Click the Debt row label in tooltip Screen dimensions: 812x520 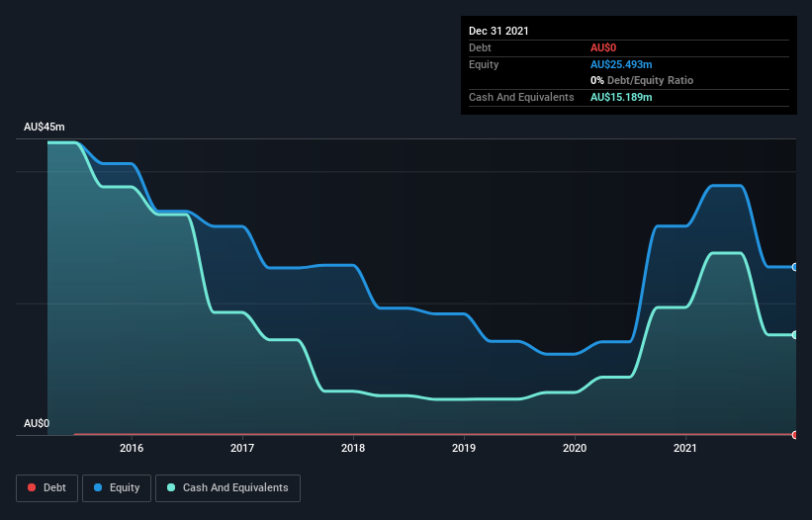tap(480, 48)
